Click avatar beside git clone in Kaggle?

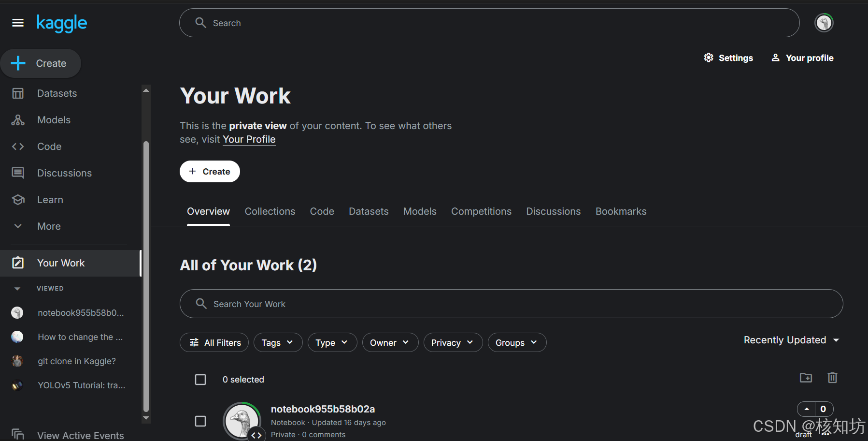pos(17,361)
